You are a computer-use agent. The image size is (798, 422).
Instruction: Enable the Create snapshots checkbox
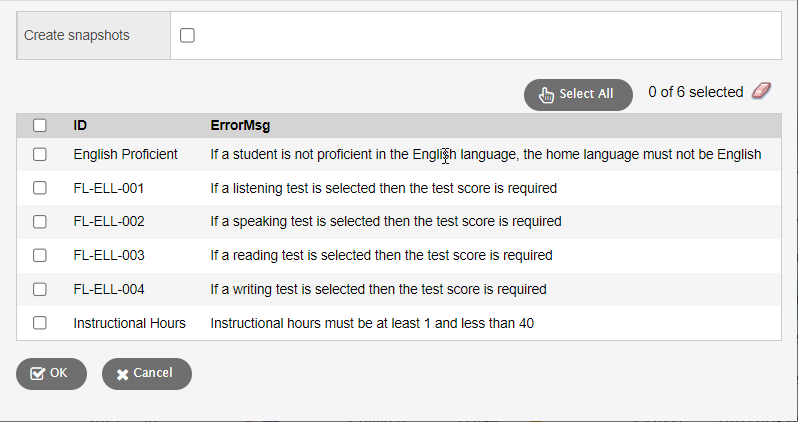187,36
